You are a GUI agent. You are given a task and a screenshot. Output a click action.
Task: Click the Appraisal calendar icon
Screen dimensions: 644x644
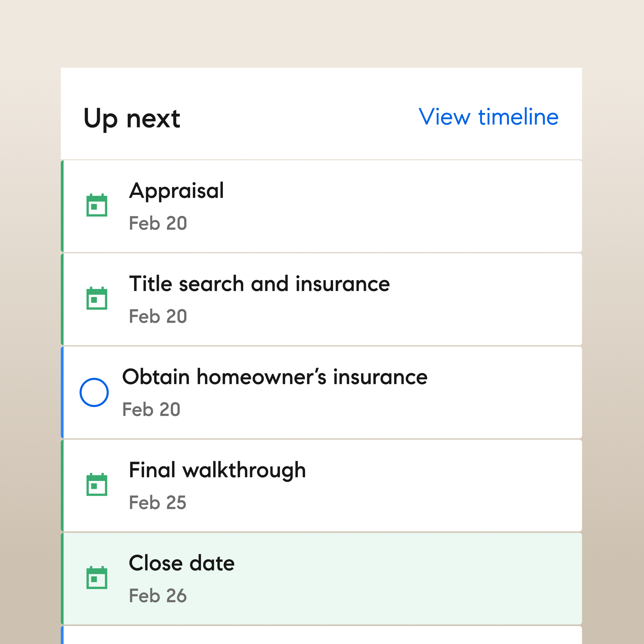[97, 205]
